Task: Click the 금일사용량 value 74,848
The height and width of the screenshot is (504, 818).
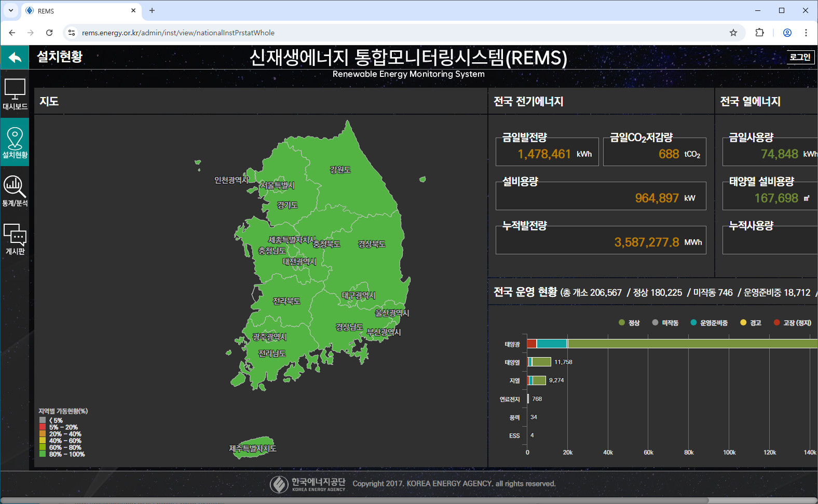Action: (x=780, y=154)
